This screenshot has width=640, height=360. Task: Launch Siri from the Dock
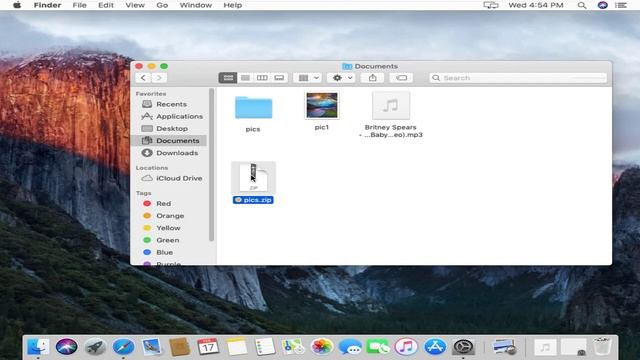coord(67,347)
